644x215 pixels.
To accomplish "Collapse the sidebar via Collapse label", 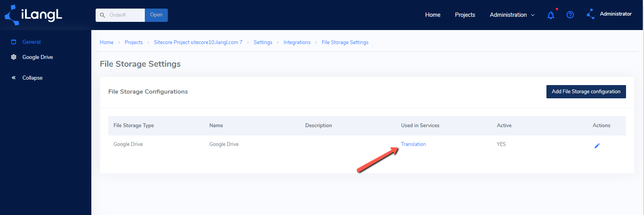I will (x=32, y=78).
